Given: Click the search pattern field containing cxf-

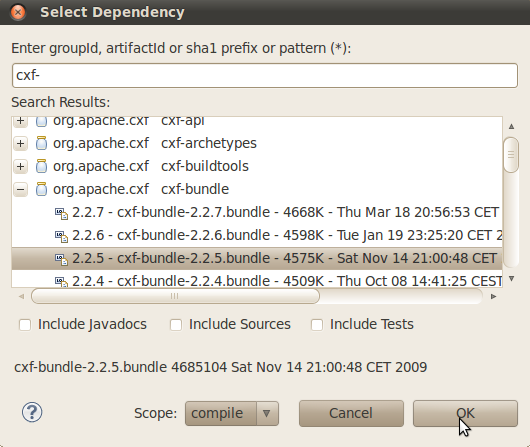Looking at the screenshot, I should (x=265, y=75).
